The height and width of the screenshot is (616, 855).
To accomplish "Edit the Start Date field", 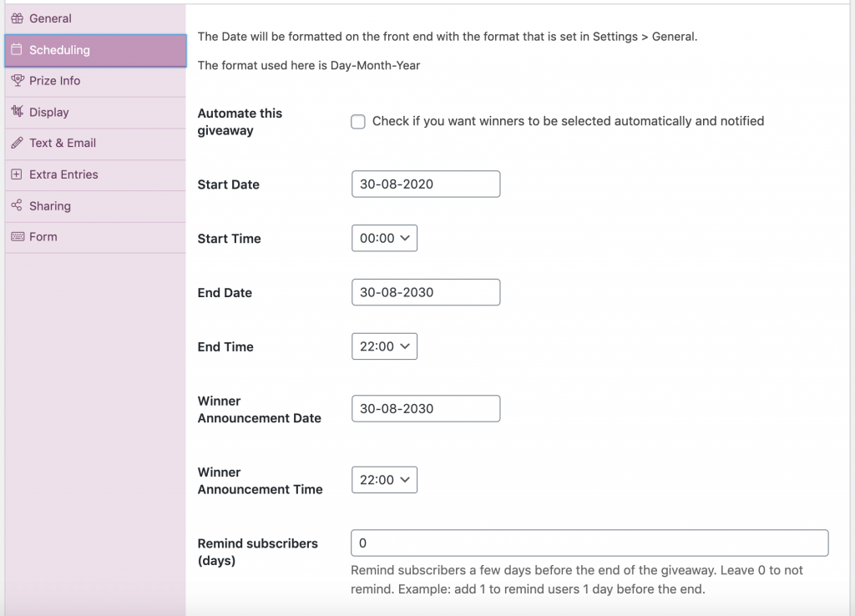I will [x=426, y=184].
